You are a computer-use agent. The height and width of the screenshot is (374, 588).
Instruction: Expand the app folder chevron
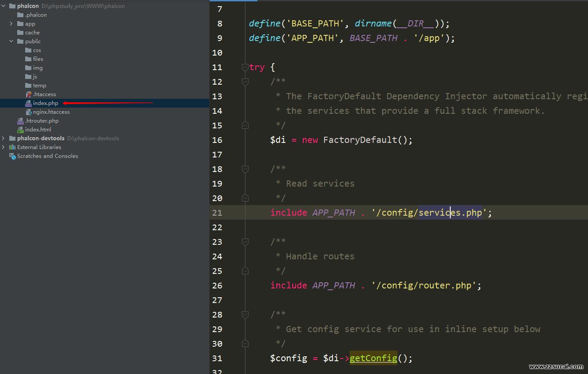click(11, 24)
